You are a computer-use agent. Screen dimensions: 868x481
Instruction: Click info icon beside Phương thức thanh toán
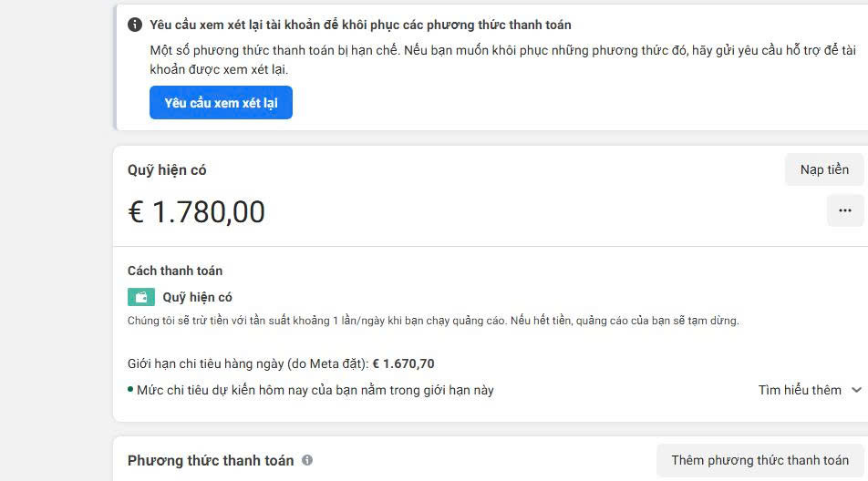click(x=307, y=460)
